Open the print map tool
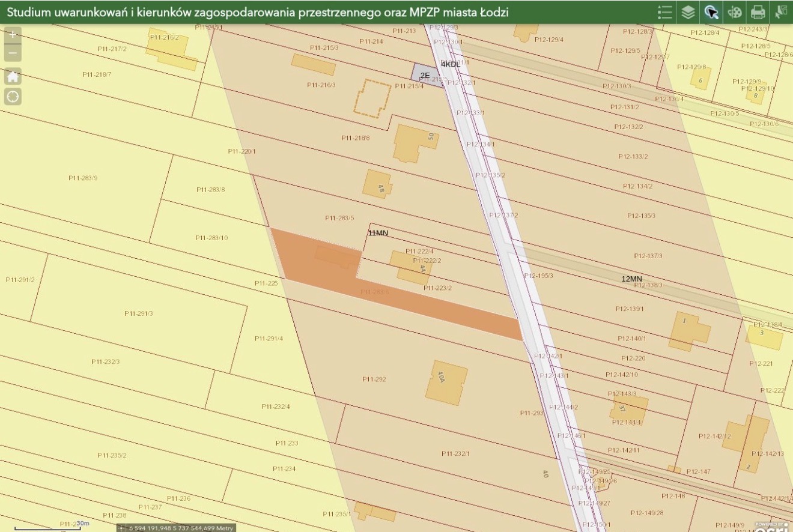This screenshot has width=793, height=532. click(x=758, y=12)
